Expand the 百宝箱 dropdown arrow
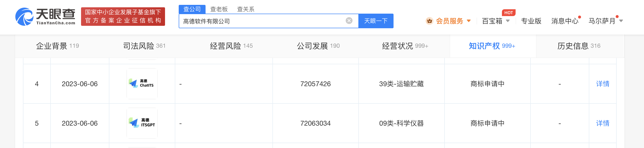This screenshot has width=644, height=148. pyautogui.click(x=508, y=21)
